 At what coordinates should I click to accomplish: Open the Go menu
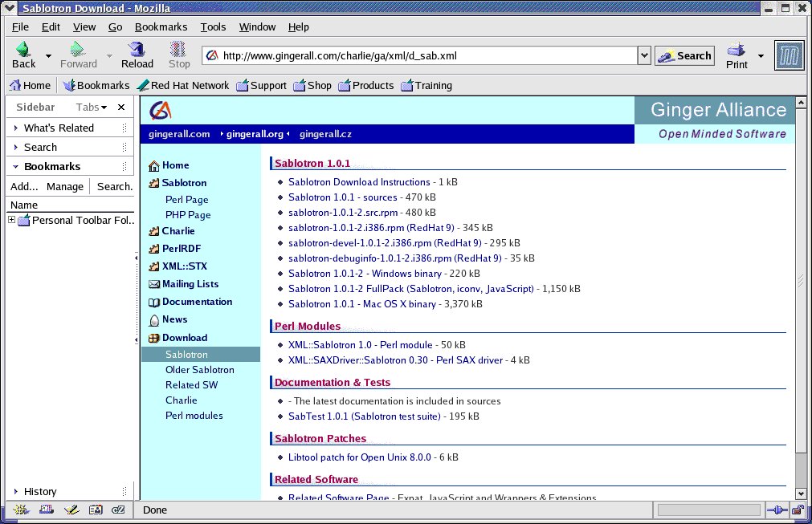[x=115, y=27]
